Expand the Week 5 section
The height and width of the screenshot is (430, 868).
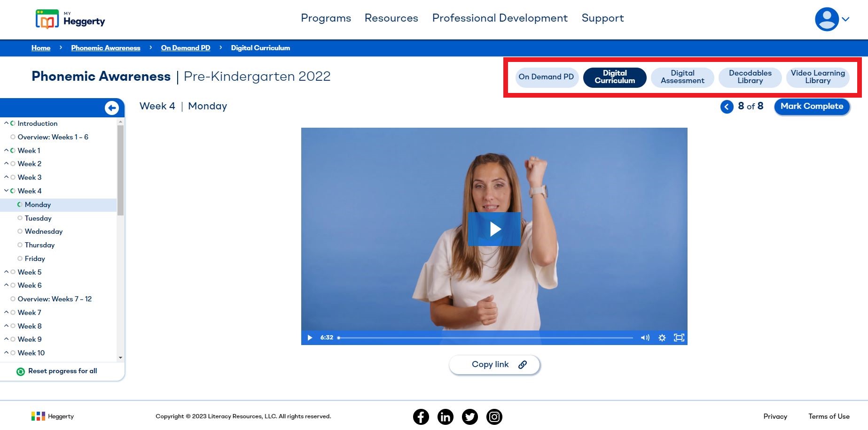click(6, 271)
